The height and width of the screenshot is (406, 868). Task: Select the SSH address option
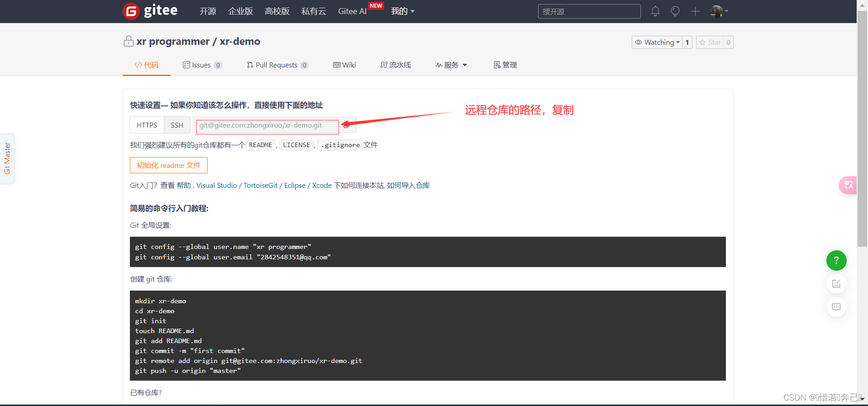pyautogui.click(x=177, y=125)
